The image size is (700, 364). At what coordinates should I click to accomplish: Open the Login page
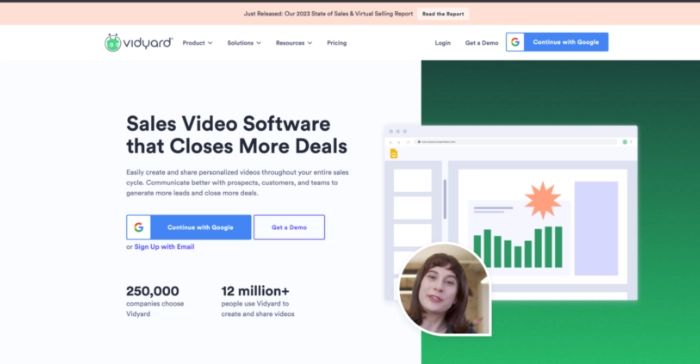442,43
